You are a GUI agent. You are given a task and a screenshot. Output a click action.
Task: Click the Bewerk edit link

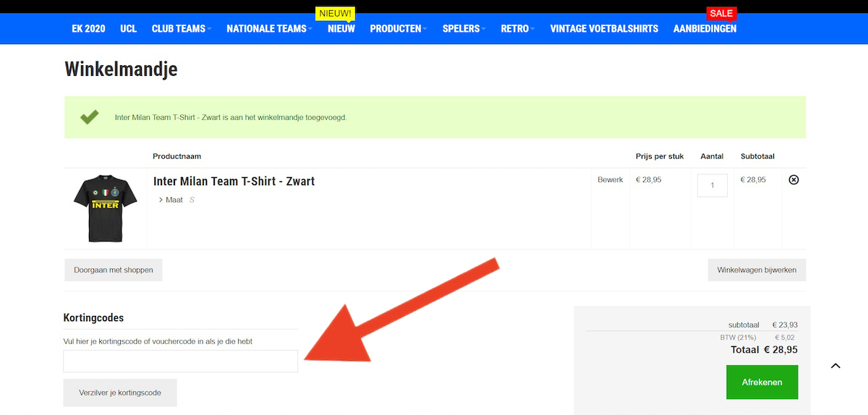coord(610,180)
